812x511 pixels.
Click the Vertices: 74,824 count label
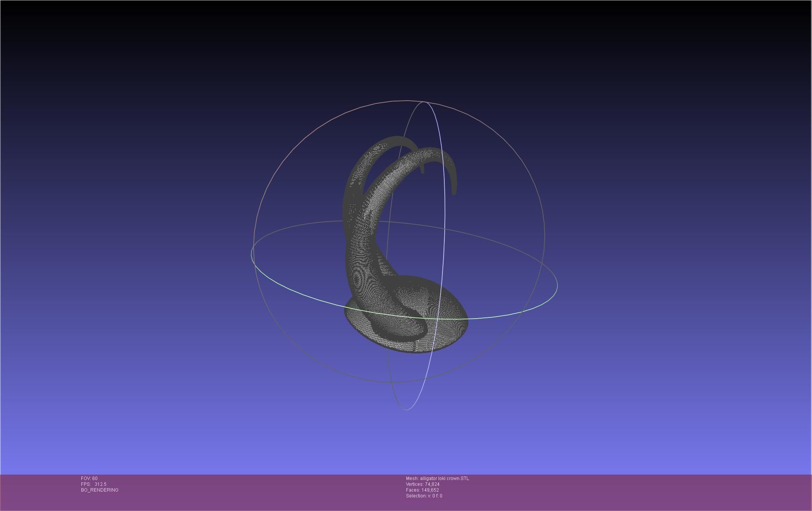point(423,484)
